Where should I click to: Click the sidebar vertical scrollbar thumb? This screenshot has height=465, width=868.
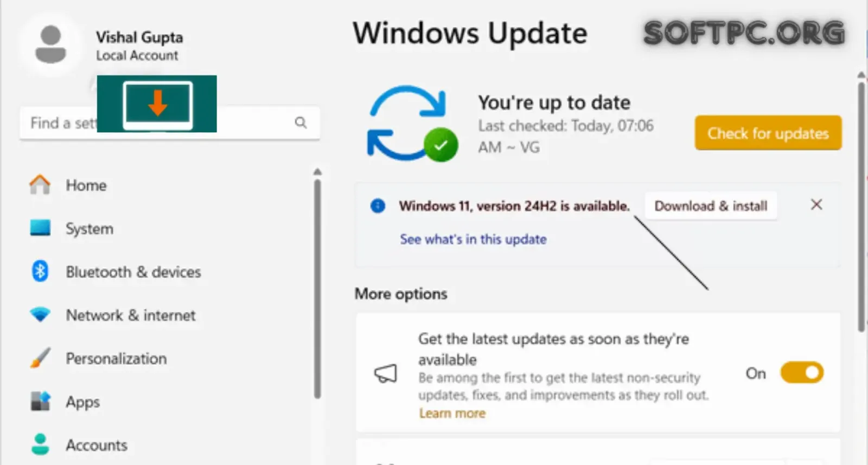tap(317, 289)
